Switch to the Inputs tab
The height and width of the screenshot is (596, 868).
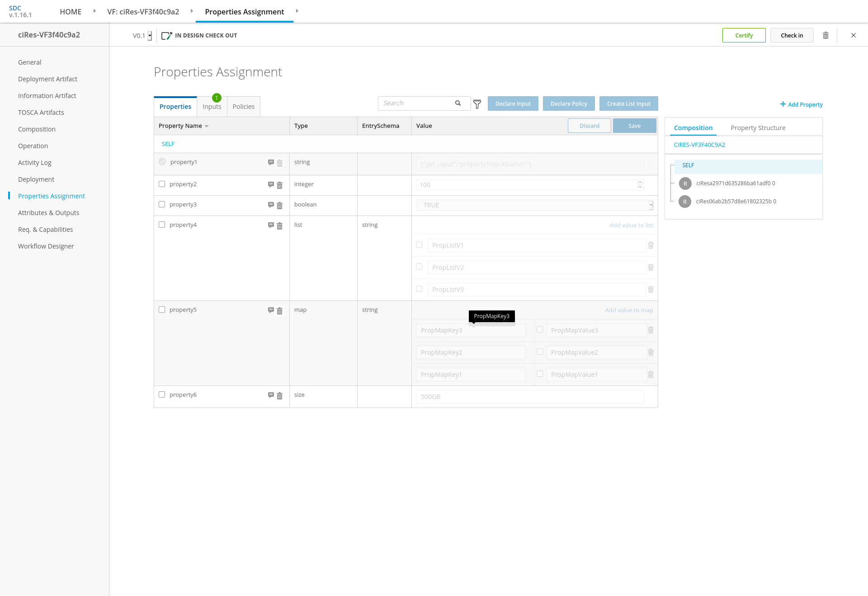tap(212, 107)
